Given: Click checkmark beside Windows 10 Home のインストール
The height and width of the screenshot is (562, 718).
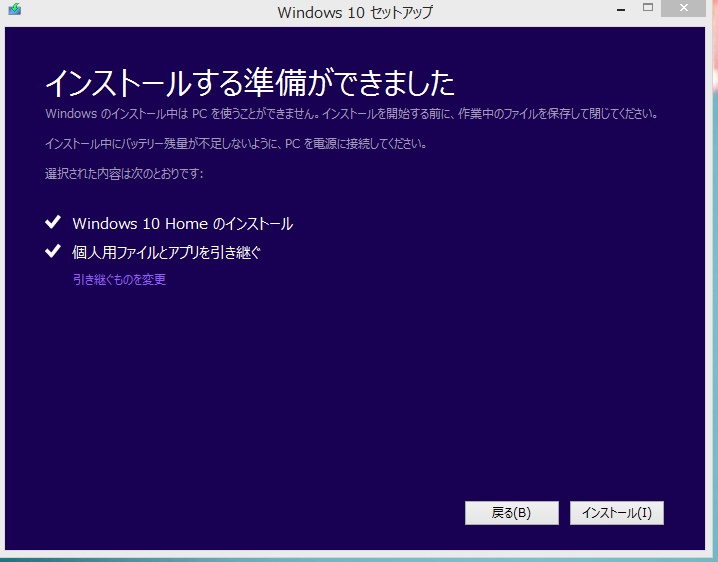Looking at the screenshot, I should point(53,222).
